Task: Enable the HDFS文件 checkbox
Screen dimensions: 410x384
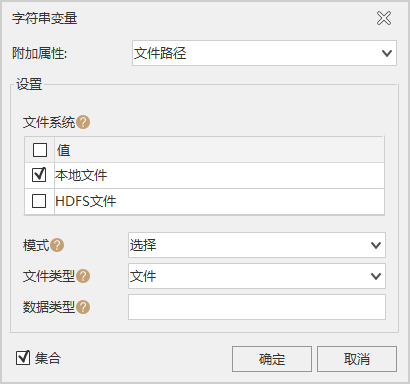Action: click(39, 201)
